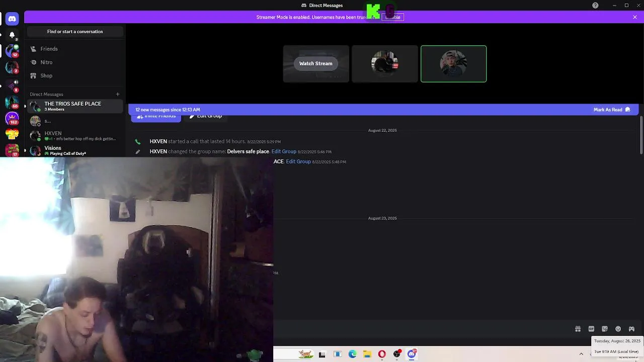
Task: Open the rainbow-colored server icon
Action: (12, 134)
